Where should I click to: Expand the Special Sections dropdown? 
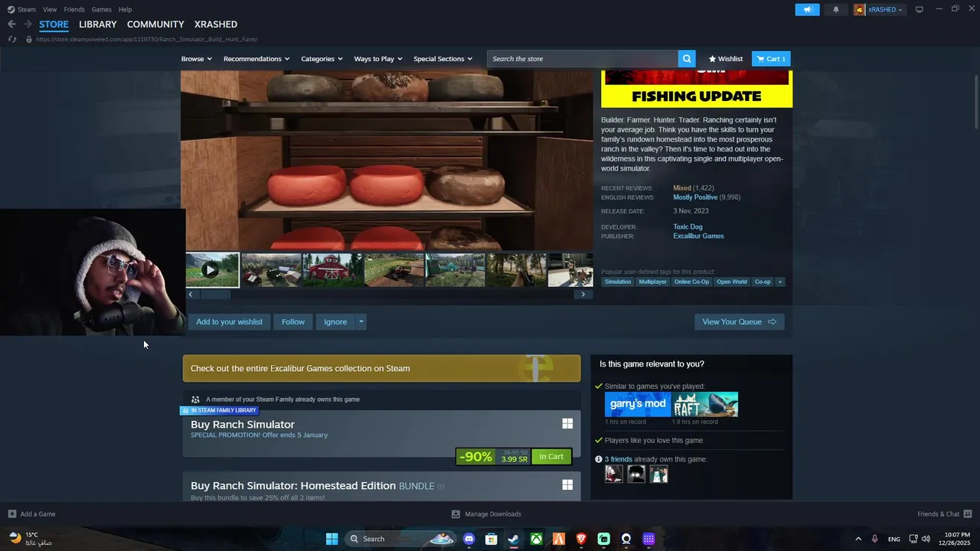pos(443,59)
